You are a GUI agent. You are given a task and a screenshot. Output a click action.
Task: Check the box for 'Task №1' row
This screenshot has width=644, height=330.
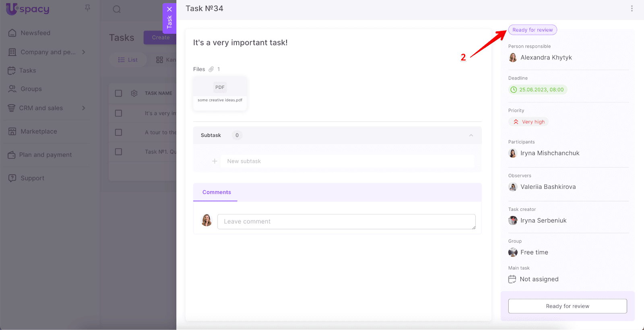point(118,152)
